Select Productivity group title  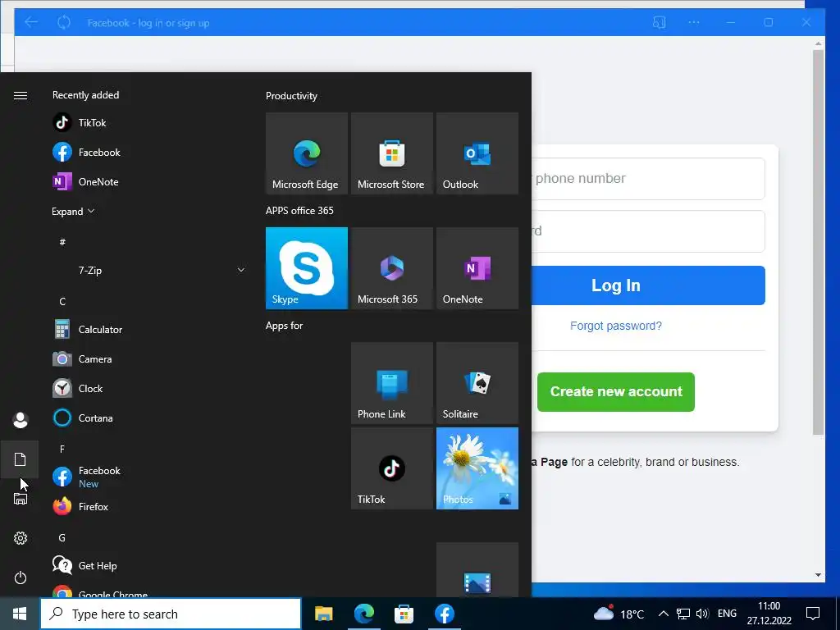291,96
